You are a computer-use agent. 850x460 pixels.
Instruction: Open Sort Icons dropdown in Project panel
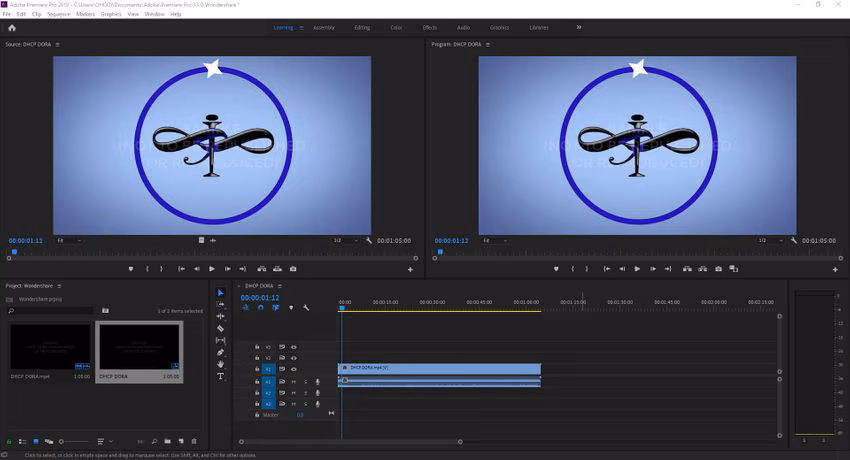coord(104,442)
